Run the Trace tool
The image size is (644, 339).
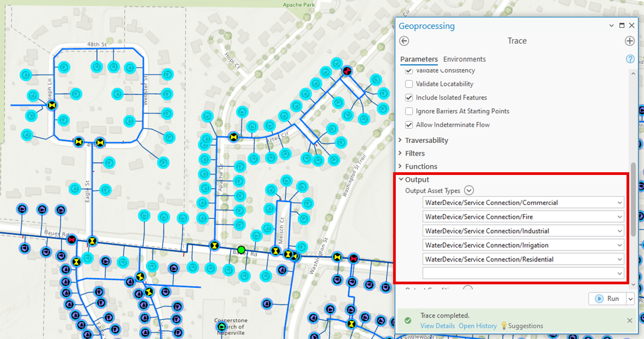(x=607, y=299)
